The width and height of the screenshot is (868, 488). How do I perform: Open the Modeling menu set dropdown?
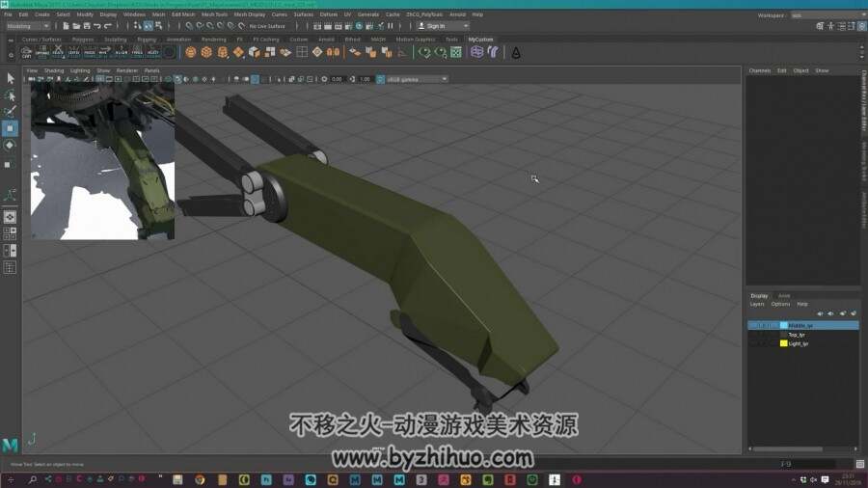(x=28, y=26)
